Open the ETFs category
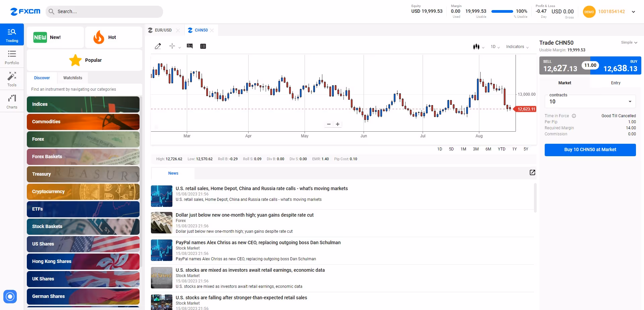644x310 pixels. point(83,209)
